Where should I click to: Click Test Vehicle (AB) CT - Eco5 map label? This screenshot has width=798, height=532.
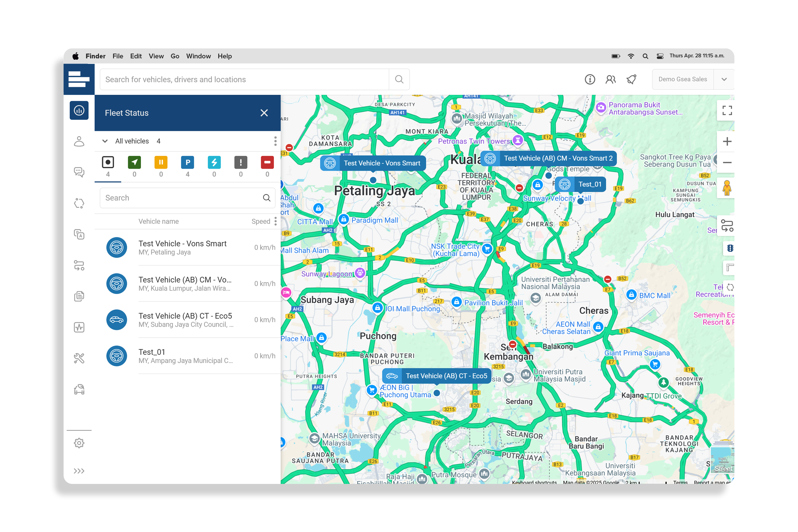pyautogui.click(x=436, y=376)
